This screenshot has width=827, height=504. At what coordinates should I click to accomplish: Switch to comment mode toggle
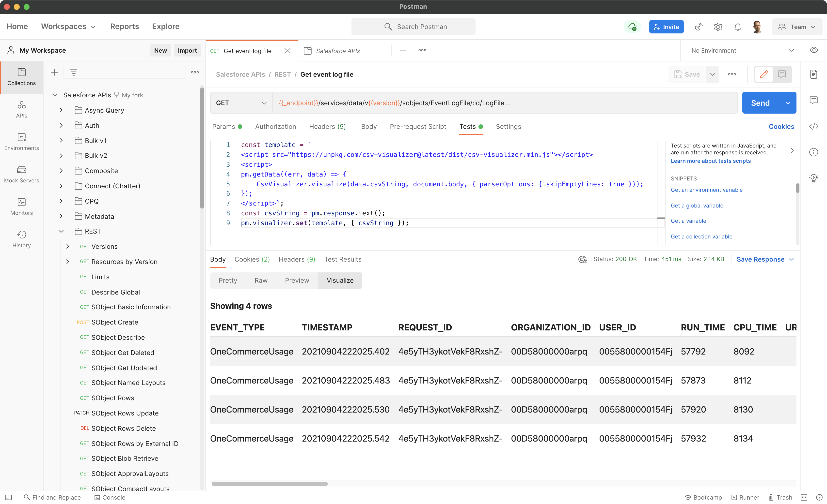coord(782,74)
